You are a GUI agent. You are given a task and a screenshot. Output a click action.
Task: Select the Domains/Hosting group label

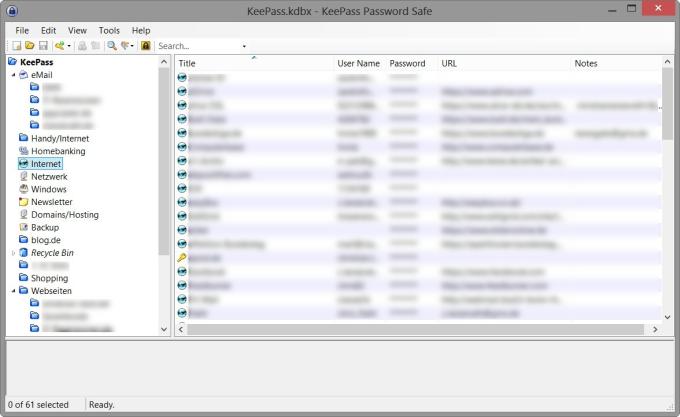65,215
